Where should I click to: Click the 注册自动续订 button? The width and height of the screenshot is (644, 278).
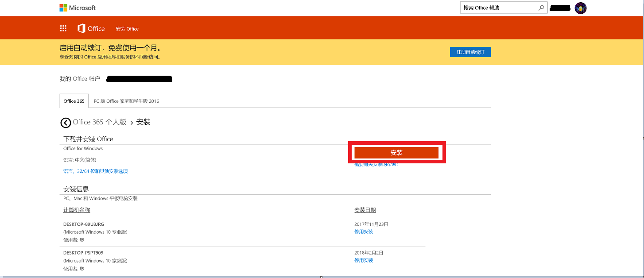click(470, 52)
